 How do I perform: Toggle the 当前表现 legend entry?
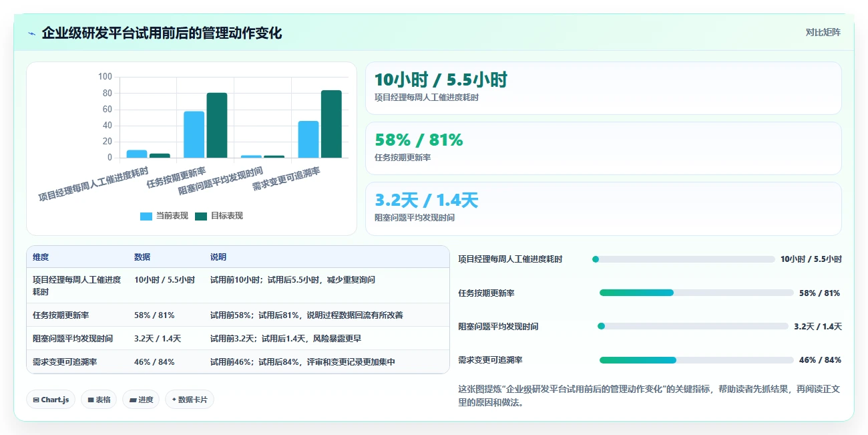pyautogui.click(x=164, y=216)
